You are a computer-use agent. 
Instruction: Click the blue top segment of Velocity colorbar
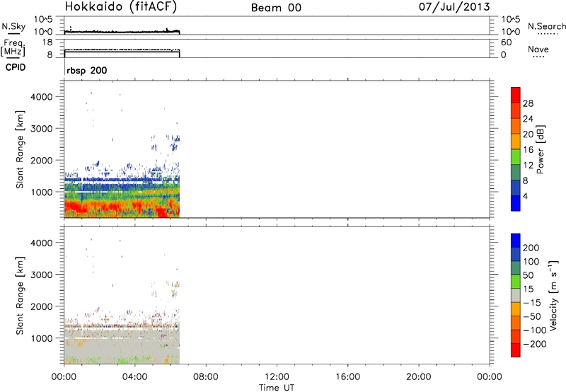point(516,241)
